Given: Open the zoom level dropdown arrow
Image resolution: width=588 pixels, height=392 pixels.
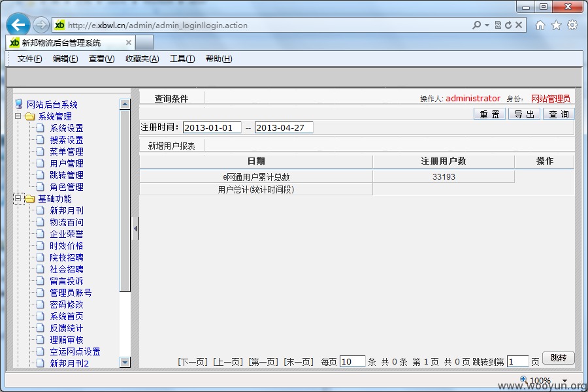Looking at the screenshot, I should click(564, 380).
